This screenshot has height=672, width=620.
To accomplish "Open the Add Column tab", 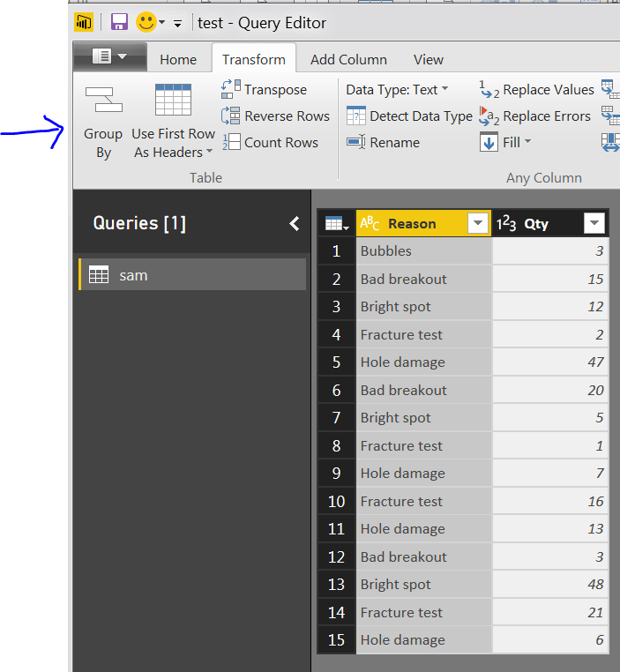I will click(348, 60).
